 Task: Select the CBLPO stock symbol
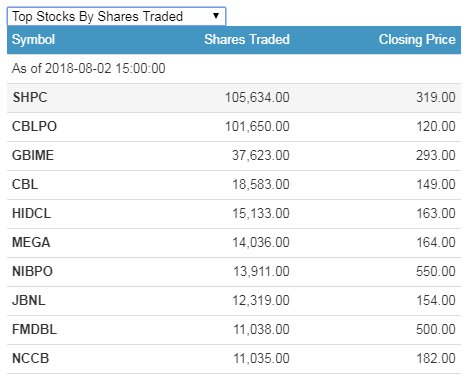pos(34,126)
